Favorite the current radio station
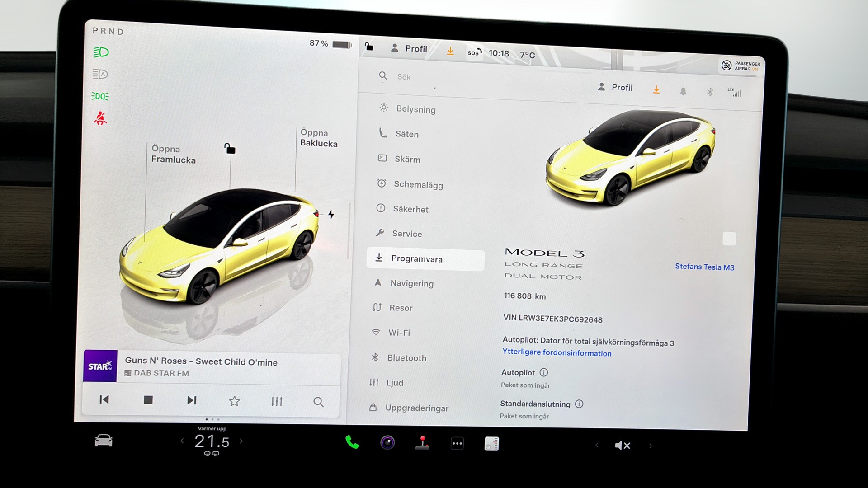The image size is (868, 488). pyautogui.click(x=234, y=401)
